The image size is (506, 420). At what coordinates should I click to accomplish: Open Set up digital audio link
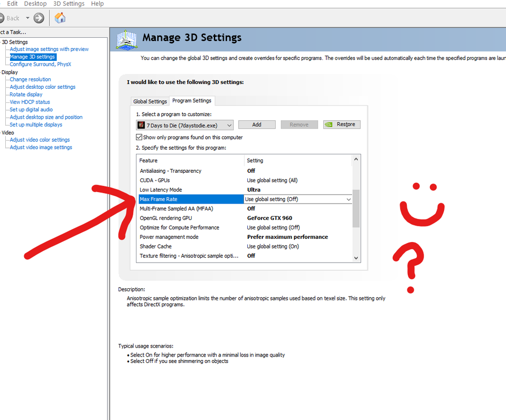pos(31,109)
